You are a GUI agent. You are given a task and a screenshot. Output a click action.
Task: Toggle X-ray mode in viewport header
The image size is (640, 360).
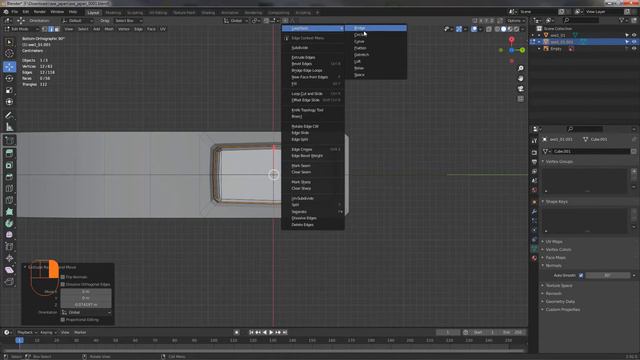(x=489, y=29)
